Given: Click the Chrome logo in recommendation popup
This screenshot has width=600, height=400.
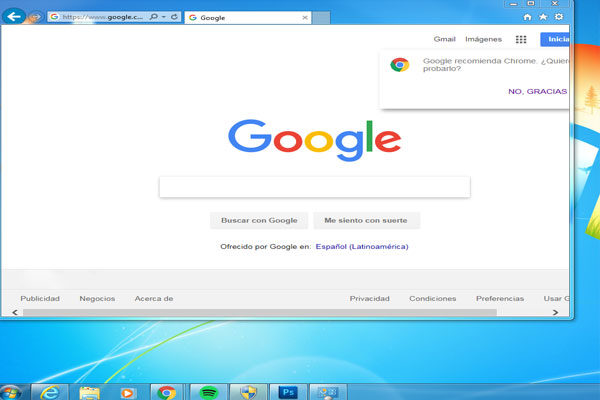Looking at the screenshot, I should coord(399,65).
